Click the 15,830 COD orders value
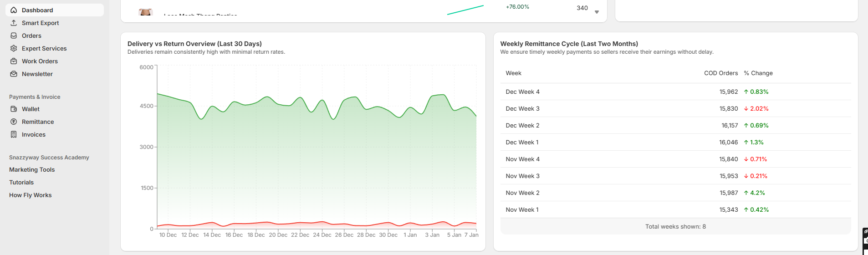Screen dimensions: 868x255 tap(729, 108)
